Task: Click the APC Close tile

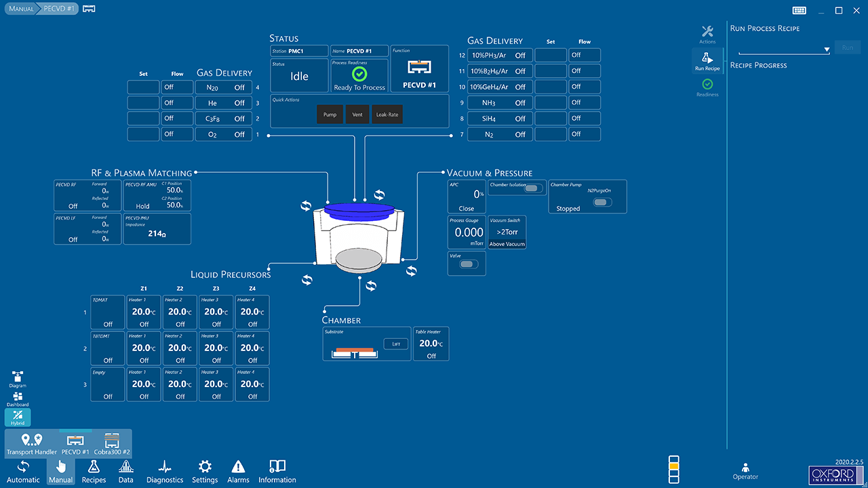Action: 467,197
